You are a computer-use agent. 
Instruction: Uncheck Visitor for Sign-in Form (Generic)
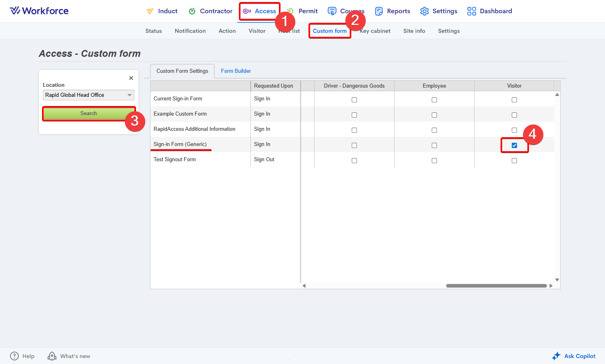[514, 145]
